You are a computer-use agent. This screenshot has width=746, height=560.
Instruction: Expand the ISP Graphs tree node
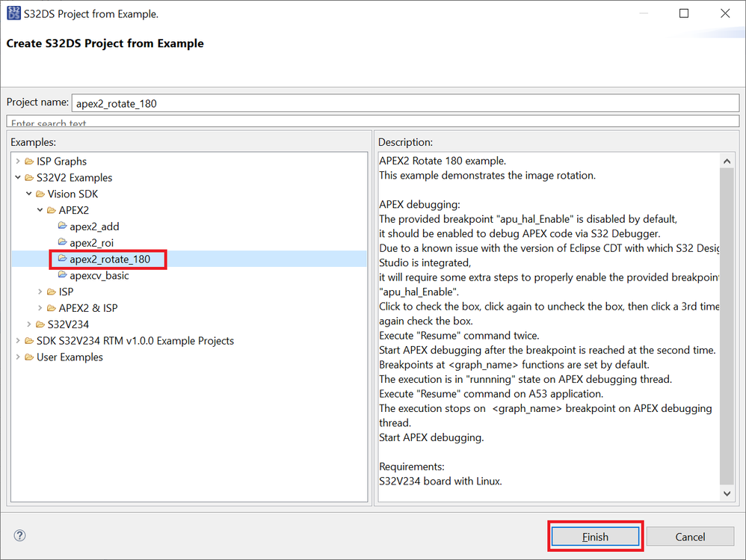click(x=18, y=161)
